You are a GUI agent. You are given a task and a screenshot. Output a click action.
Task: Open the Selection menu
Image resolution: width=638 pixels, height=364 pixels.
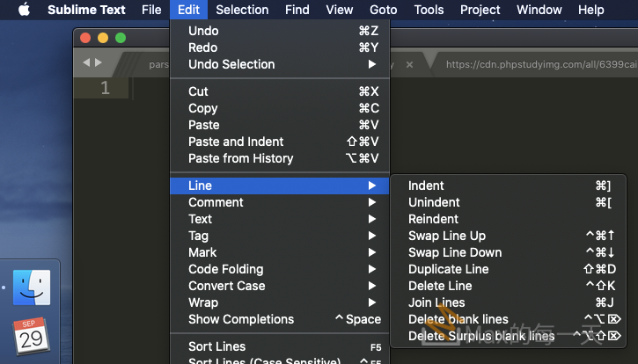[242, 10]
